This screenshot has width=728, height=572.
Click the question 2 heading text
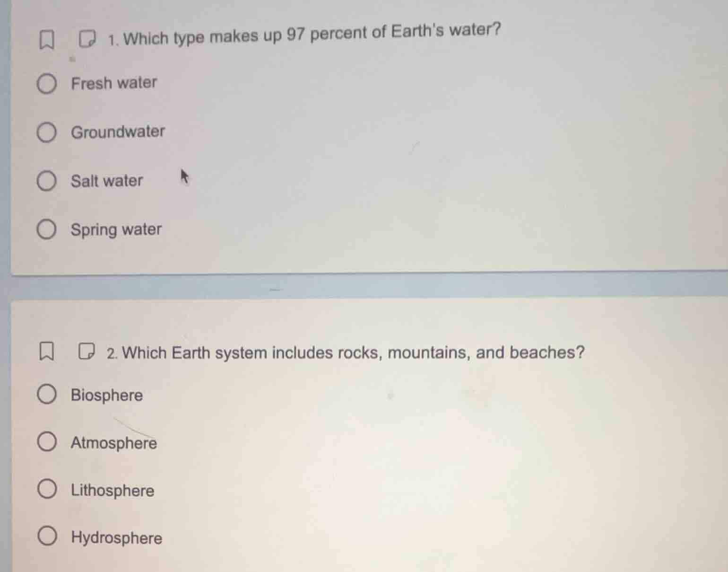345,352
